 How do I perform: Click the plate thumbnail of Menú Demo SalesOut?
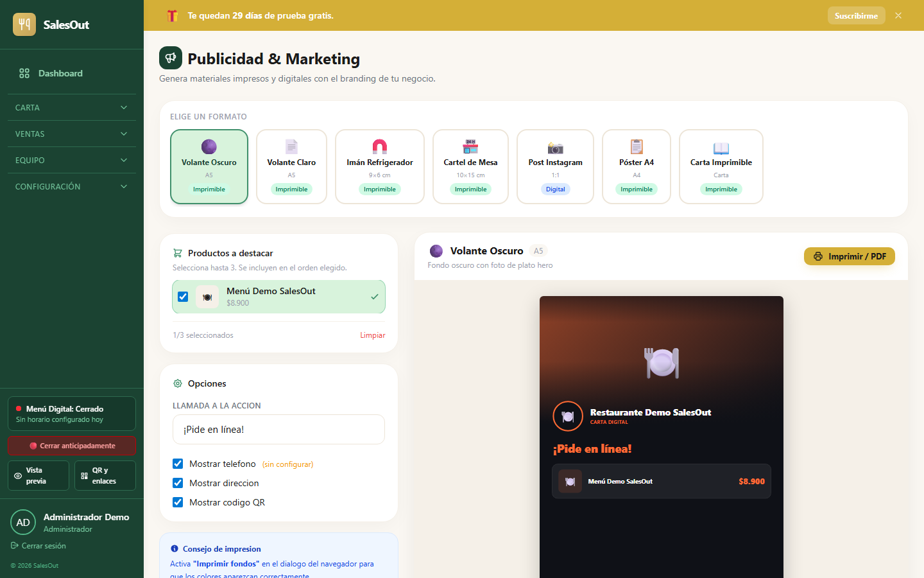207,297
